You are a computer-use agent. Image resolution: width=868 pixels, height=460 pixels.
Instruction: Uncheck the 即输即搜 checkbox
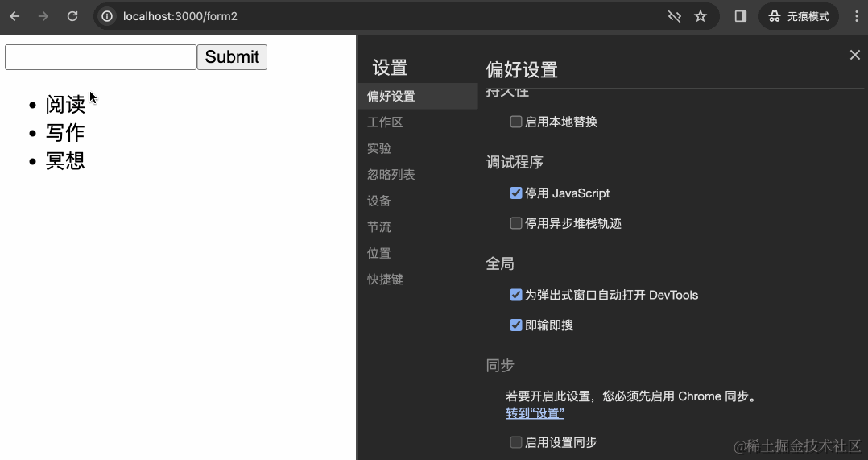(516, 325)
